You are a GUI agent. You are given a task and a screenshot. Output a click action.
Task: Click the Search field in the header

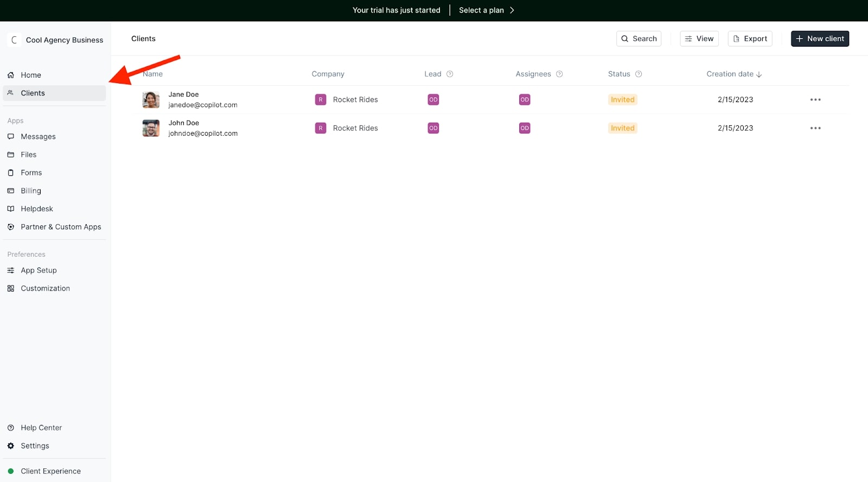(x=639, y=39)
